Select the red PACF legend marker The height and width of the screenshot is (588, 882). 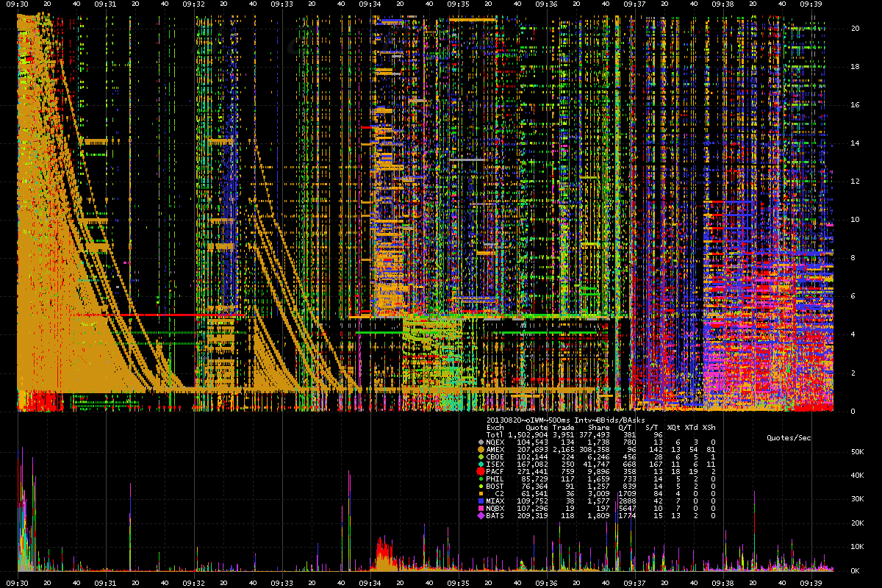point(481,471)
